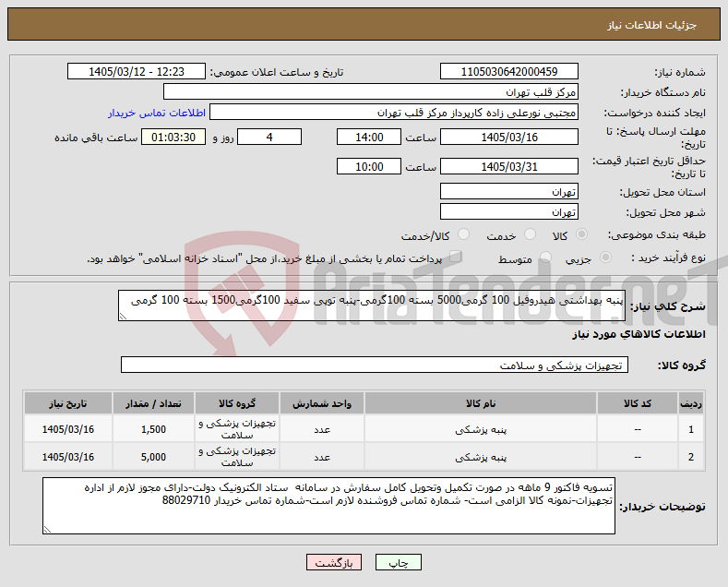
Task: Click quantity cell 1,500 in row 1
Action: pos(154,429)
